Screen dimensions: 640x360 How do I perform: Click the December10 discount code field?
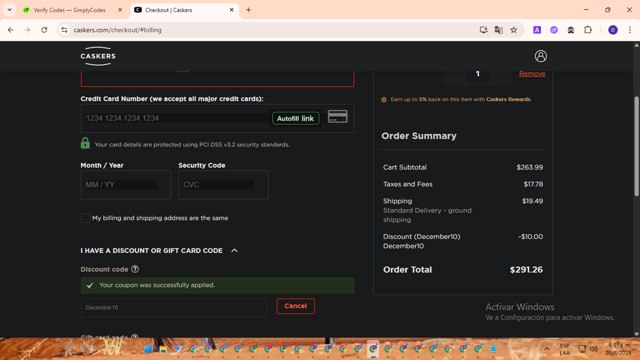tap(173, 307)
